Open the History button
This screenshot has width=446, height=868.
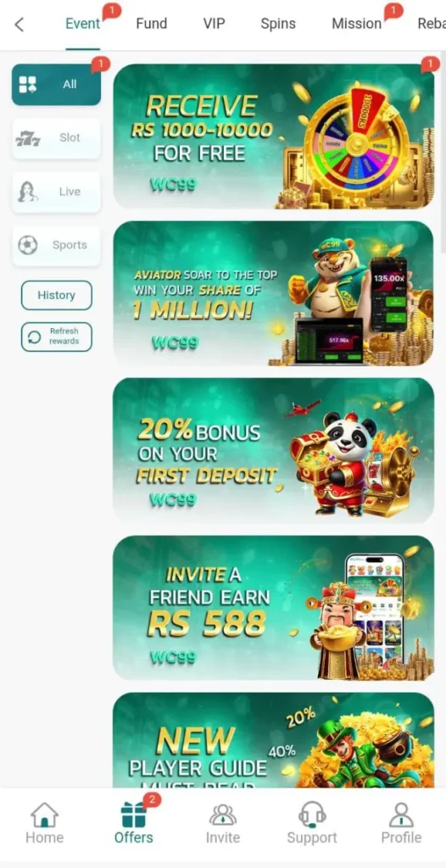point(57,295)
